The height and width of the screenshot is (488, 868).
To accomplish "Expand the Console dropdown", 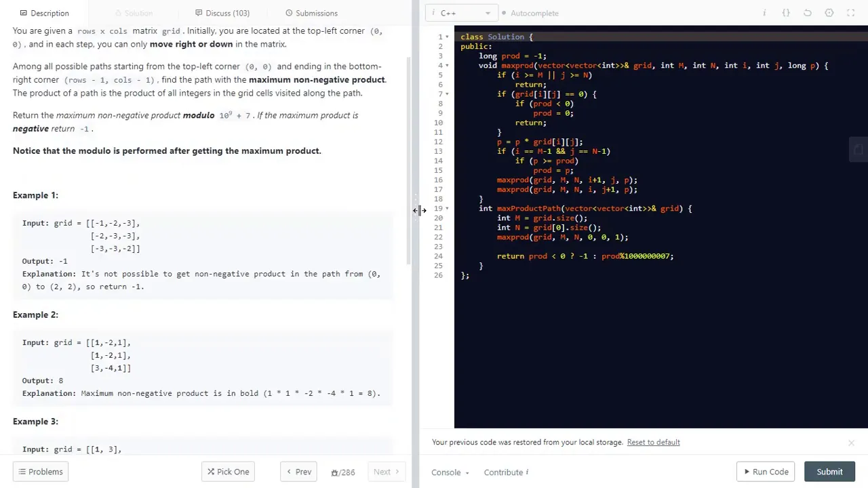I will tap(450, 472).
